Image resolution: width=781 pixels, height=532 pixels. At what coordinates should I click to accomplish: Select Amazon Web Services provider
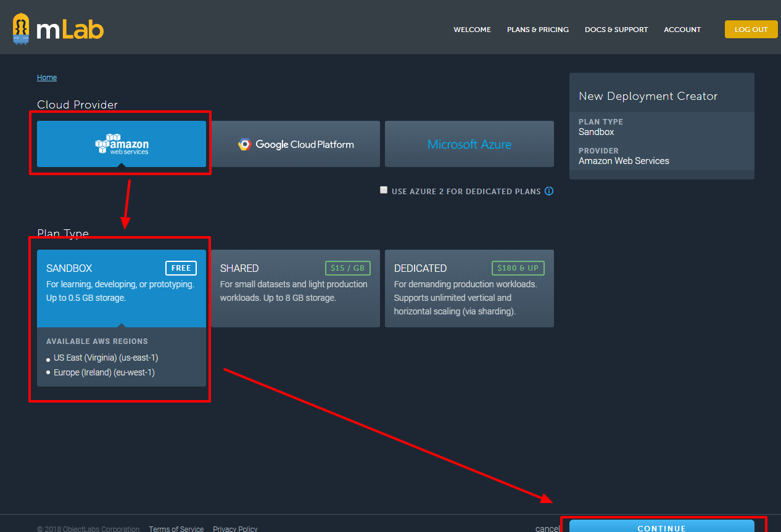click(x=122, y=144)
